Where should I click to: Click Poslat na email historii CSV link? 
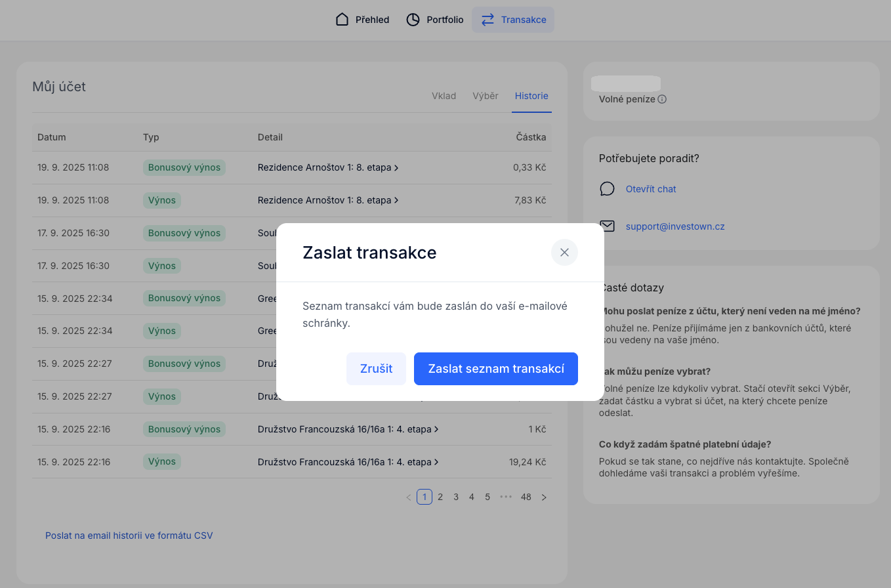[129, 535]
